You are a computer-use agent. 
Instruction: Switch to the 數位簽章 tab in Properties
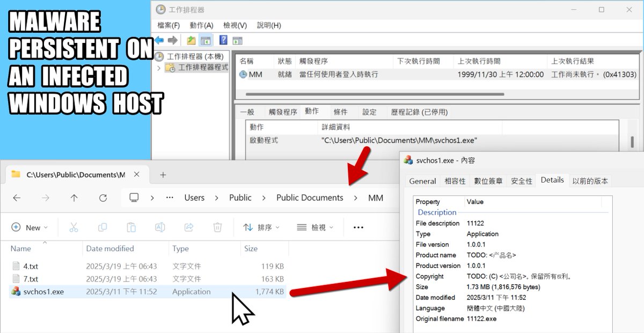pos(488,181)
